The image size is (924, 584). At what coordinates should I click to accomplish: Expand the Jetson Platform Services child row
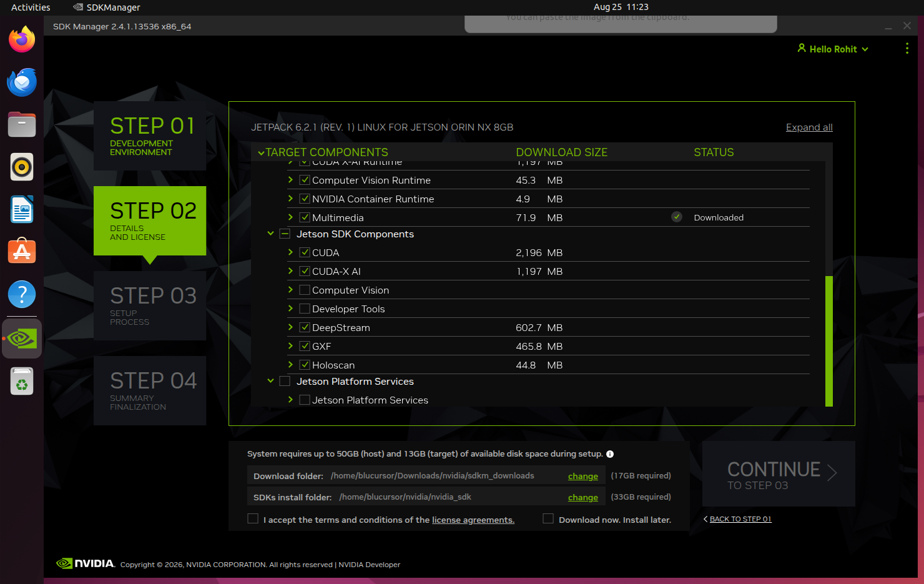(x=290, y=400)
